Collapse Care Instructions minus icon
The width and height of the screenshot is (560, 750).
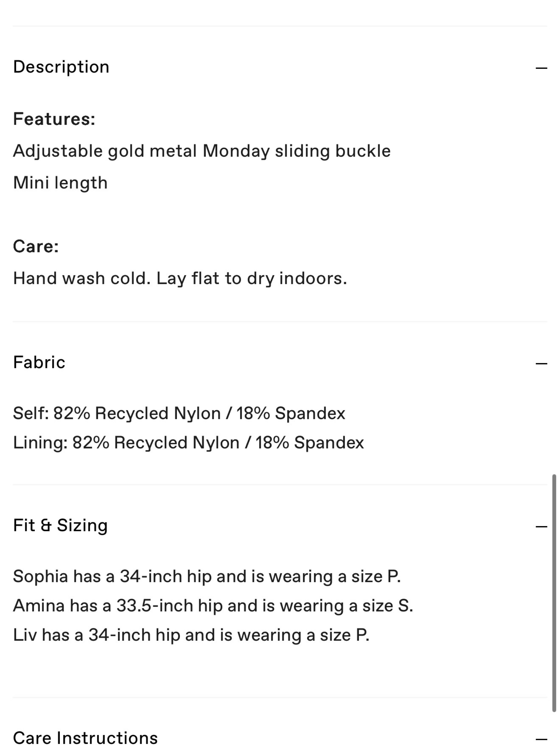tap(541, 739)
